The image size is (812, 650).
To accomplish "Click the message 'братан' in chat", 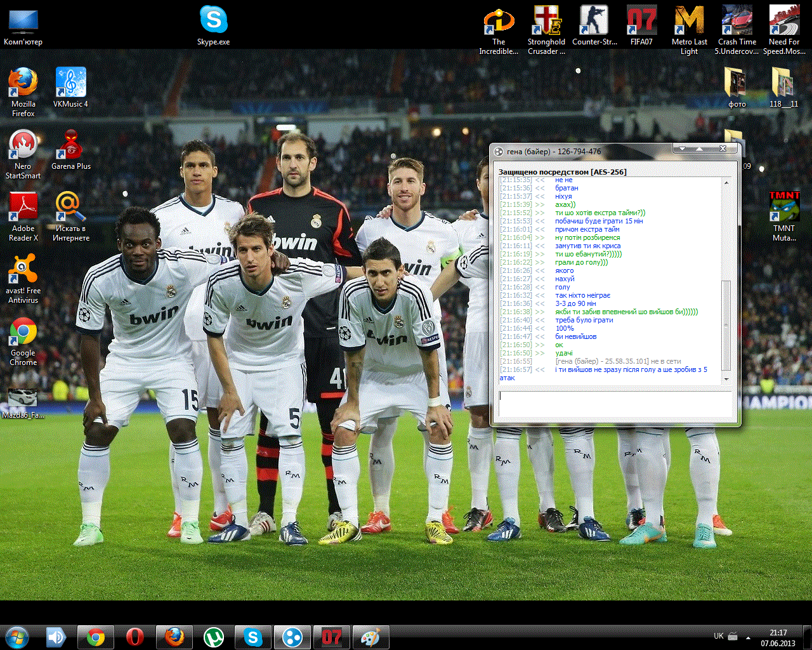I will click(566, 189).
